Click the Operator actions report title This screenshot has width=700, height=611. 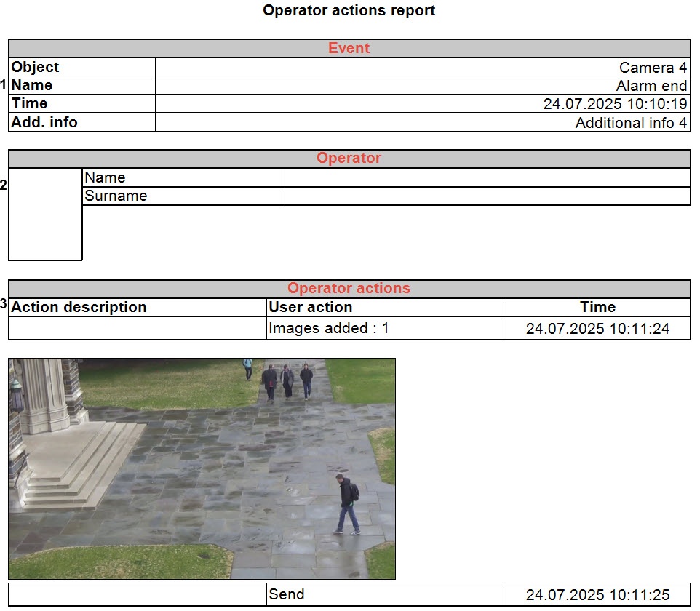(349, 10)
